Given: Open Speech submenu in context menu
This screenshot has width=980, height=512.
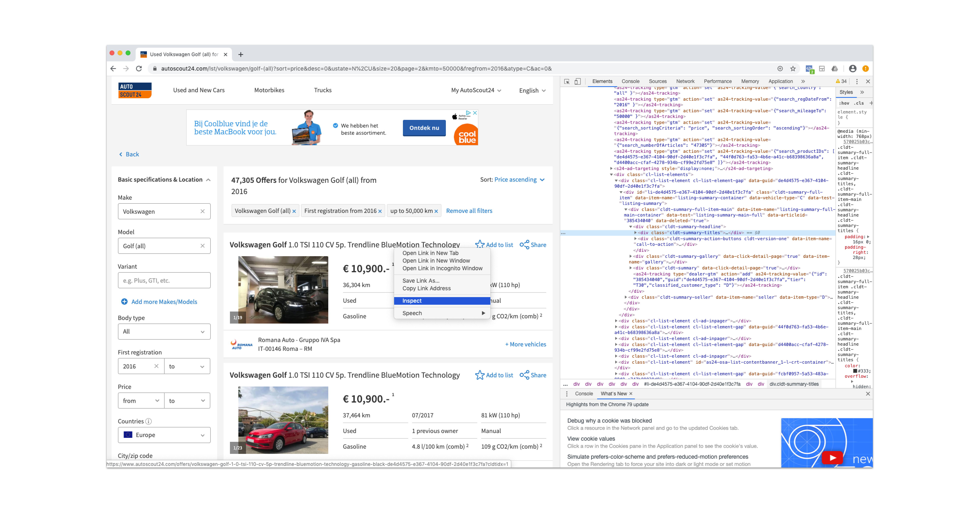Looking at the screenshot, I should pos(442,313).
